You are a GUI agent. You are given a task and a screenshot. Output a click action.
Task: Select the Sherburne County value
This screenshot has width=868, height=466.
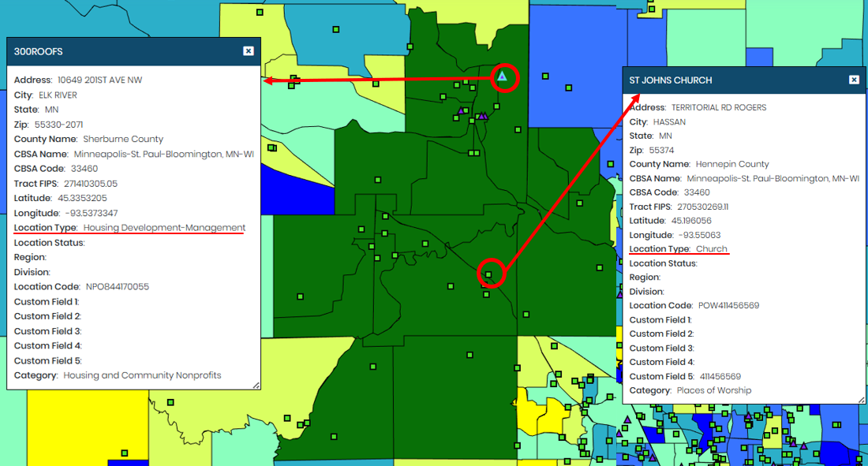click(x=123, y=139)
